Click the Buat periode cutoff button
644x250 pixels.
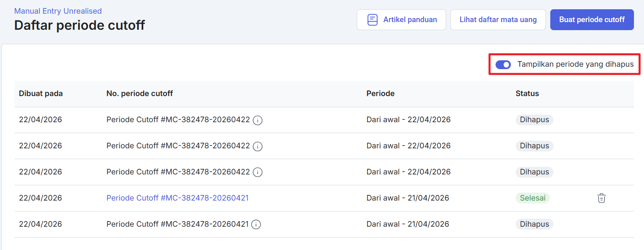click(592, 20)
